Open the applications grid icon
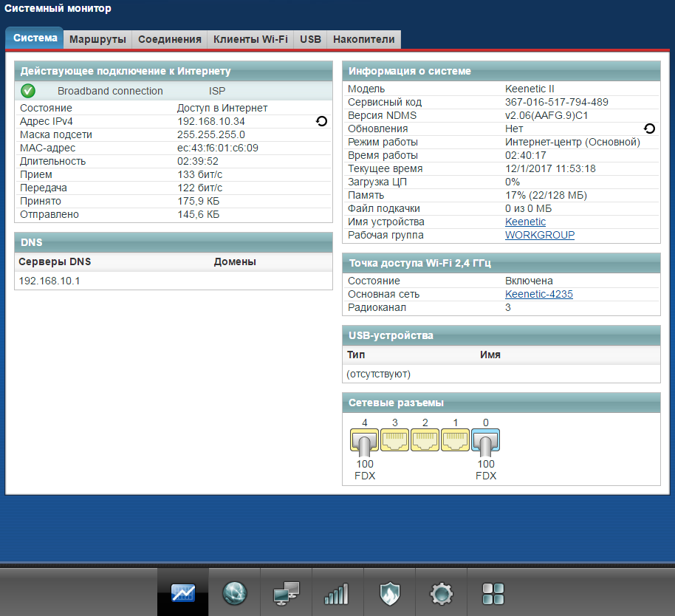Image resolution: width=675 pixels, height=616 pixels. (x=493, y=592)
